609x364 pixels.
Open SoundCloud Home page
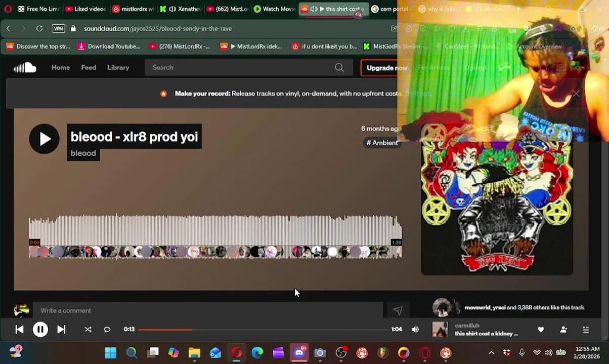pyautogui.click(x=61, y=67)
